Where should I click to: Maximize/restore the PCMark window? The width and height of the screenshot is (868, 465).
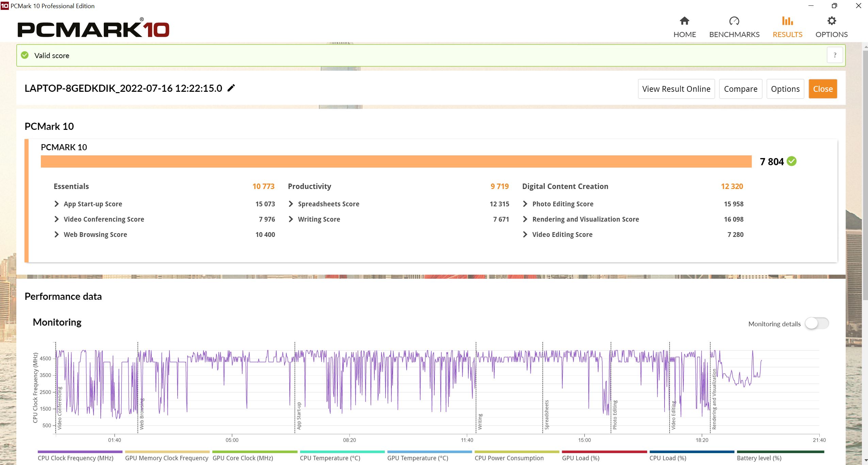coord(834,6)
